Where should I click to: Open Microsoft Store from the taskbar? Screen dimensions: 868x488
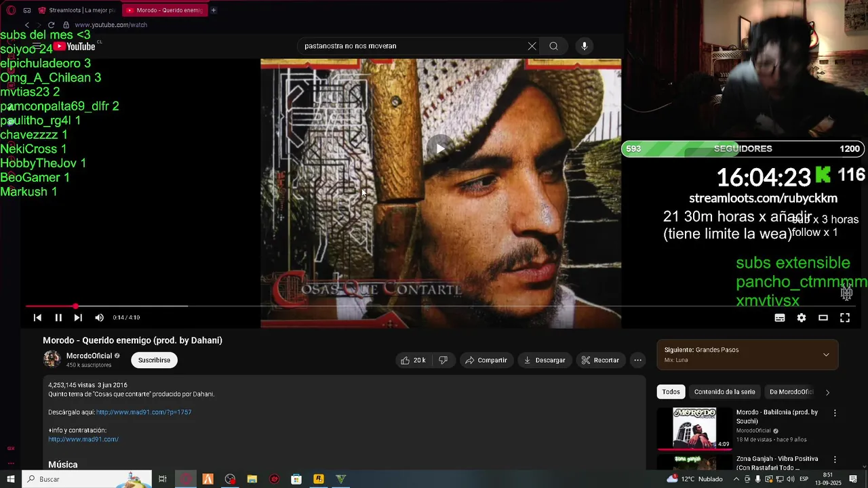[x=296, y=479]
